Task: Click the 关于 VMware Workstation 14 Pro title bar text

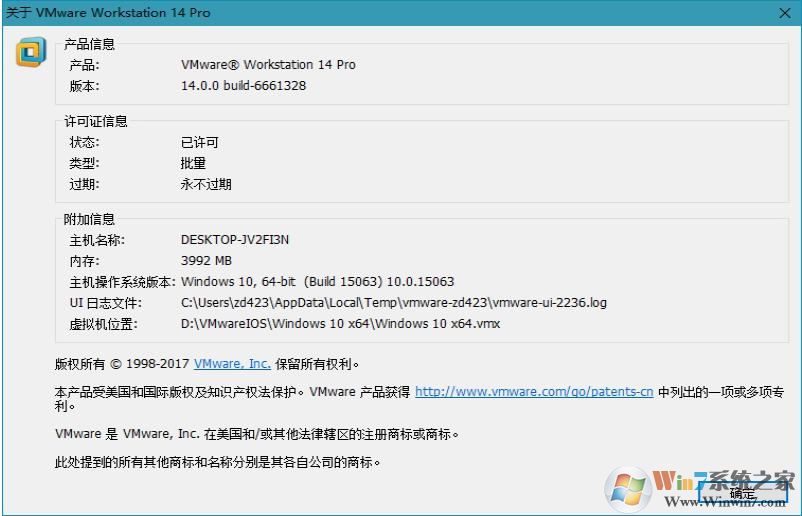Action: (108, 12)
